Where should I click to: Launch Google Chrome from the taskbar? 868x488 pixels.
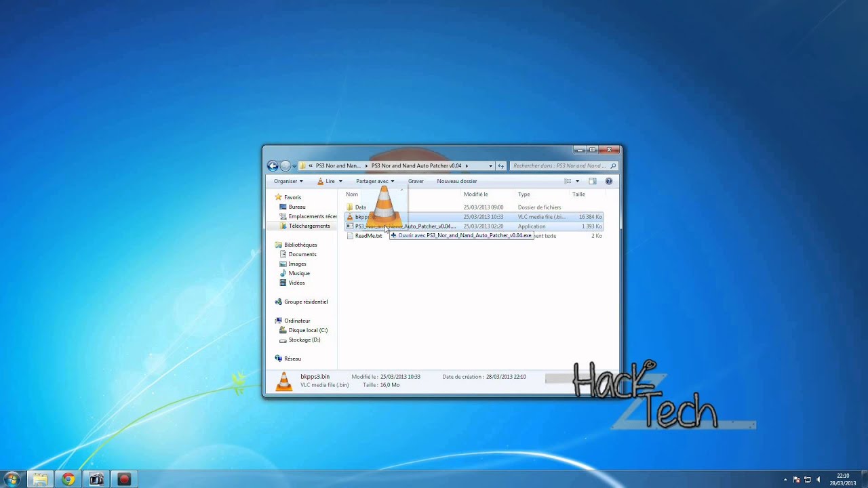pyautogui.click(x=68, y=479)
